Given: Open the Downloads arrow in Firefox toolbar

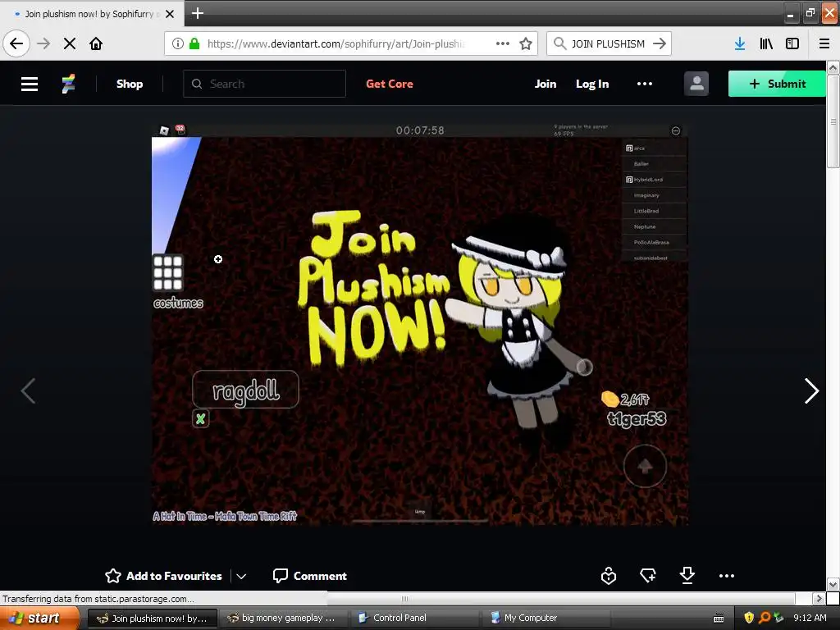Looking at the screenshot, I should point(739,43).
